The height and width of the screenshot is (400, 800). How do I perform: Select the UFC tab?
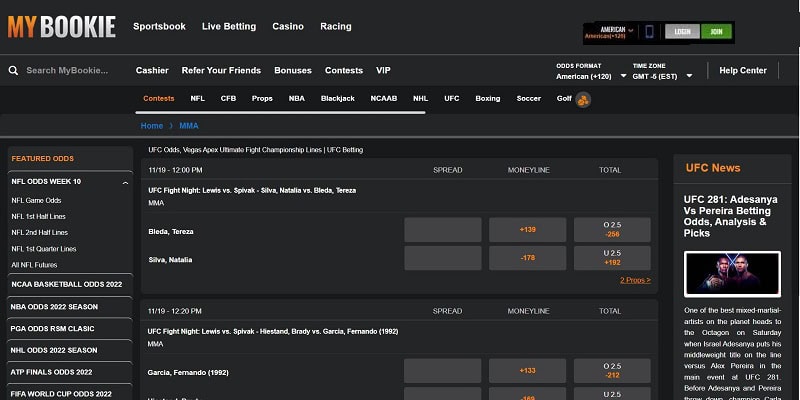click(452, 98)
